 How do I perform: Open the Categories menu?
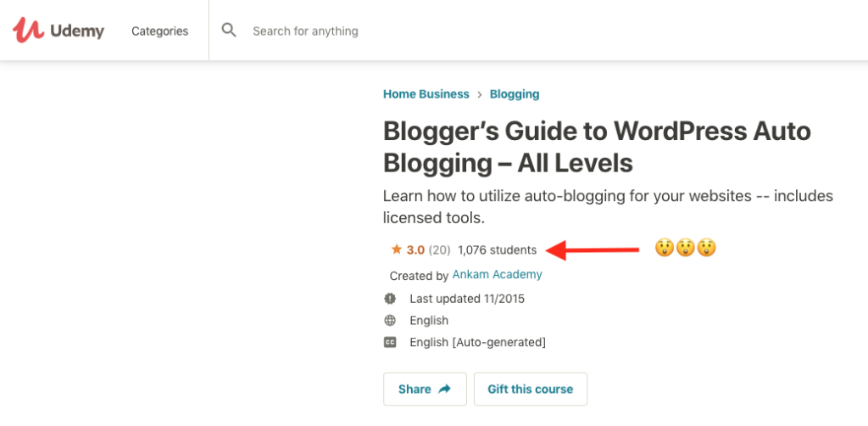[159, 31]
